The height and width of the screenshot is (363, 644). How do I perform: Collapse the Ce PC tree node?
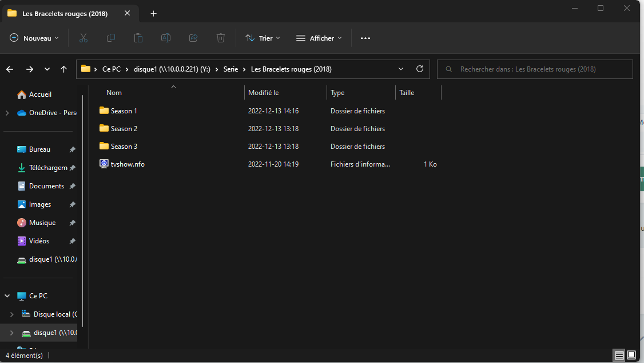[x=7, y=296]
